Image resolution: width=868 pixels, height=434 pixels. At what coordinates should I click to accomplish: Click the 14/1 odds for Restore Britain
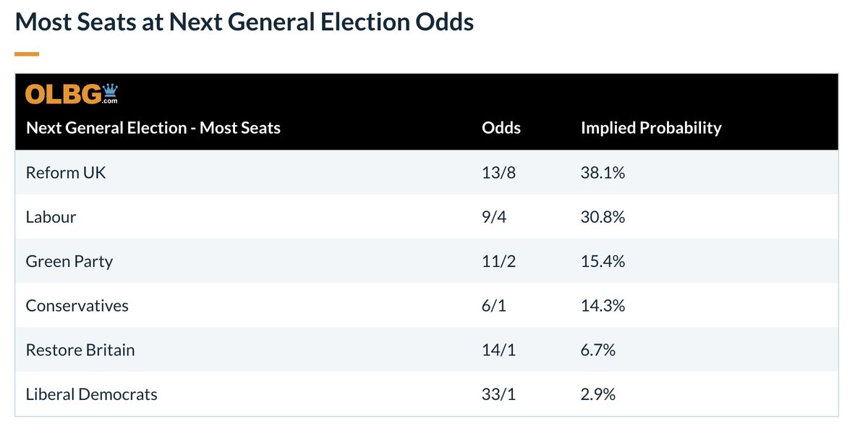click(x=498, y=350)
